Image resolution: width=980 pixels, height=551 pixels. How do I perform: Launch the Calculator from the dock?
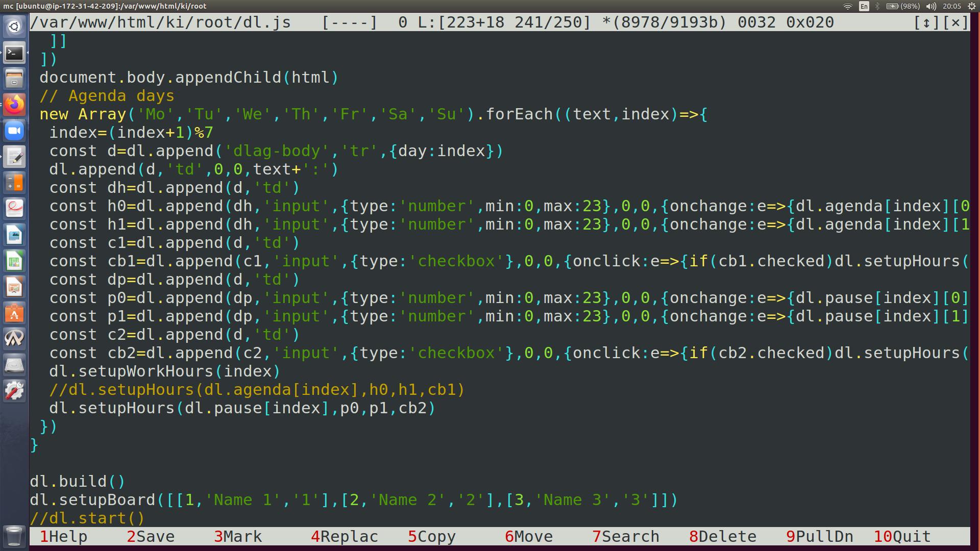coord(14,183)
